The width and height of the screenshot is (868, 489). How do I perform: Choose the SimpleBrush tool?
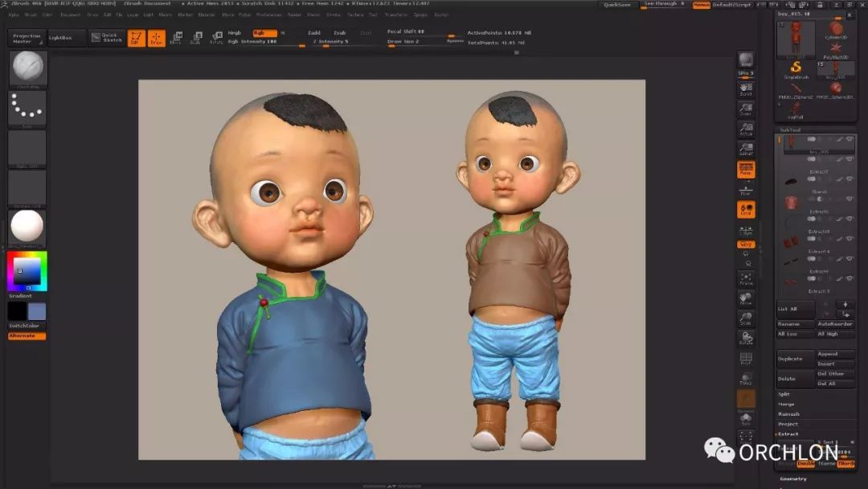796,69
